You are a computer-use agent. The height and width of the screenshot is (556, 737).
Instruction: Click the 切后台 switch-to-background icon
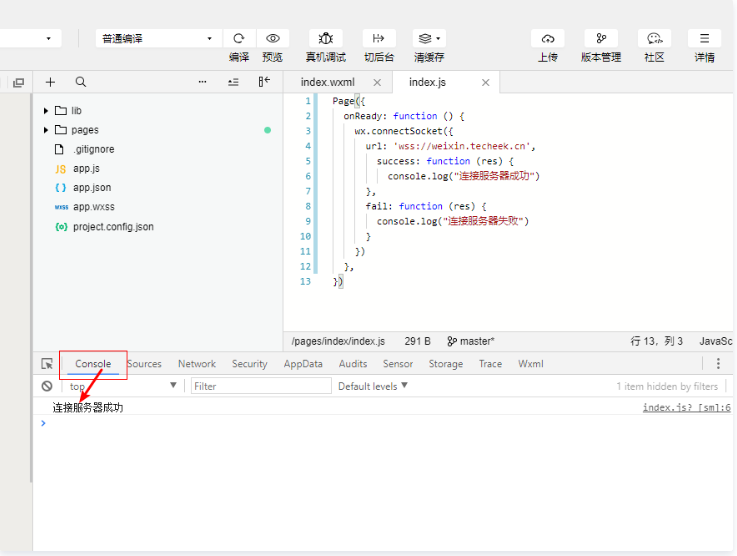coord(378,38)
